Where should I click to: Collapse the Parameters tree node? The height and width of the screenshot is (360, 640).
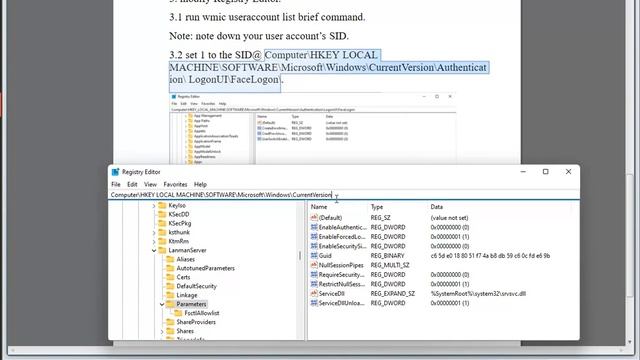[162, 304]
